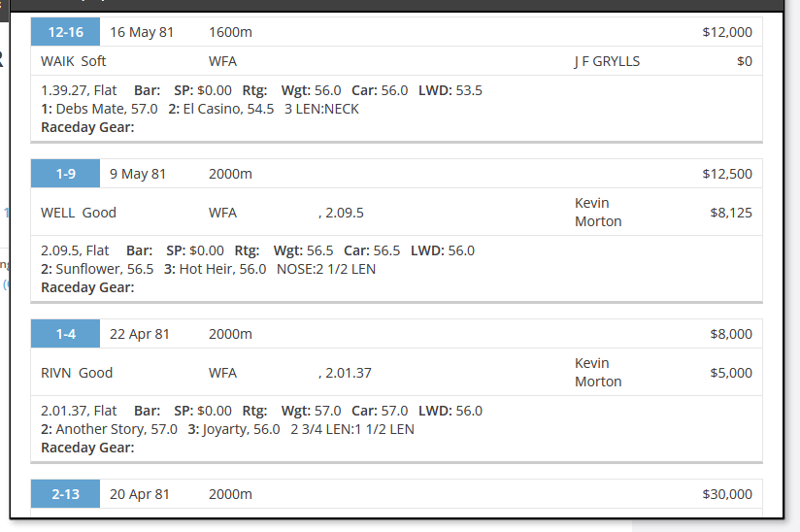
Task: Click trainer name J F GRYLLS
Action: coord(607,61)
